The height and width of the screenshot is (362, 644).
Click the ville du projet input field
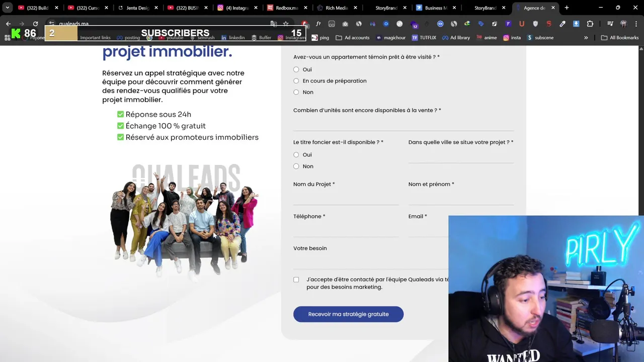coord(461,156)
